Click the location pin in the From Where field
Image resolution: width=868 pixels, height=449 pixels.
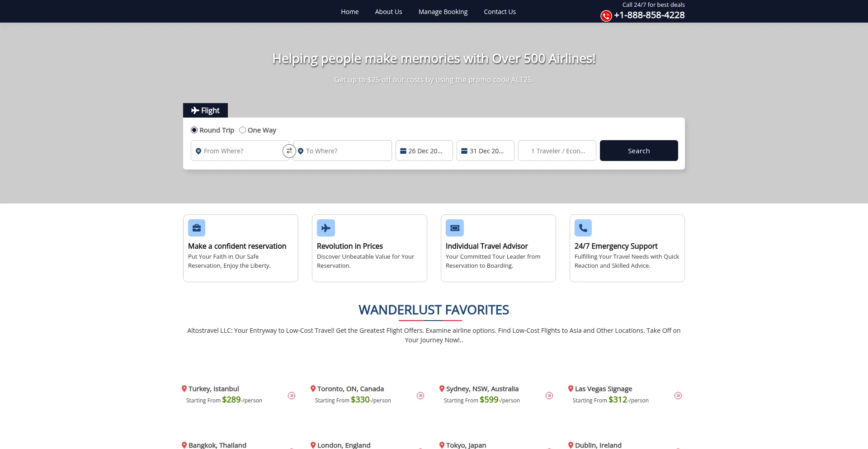point(199,151)
